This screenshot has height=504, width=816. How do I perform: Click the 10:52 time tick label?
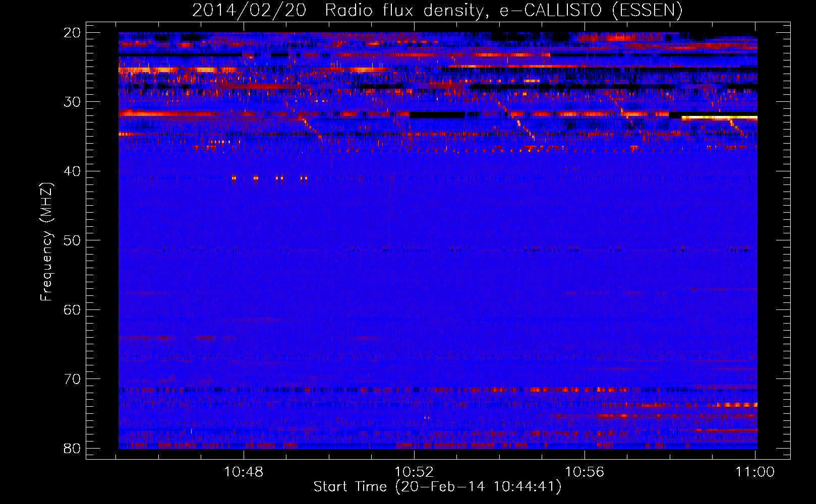(x=414, y=472)
